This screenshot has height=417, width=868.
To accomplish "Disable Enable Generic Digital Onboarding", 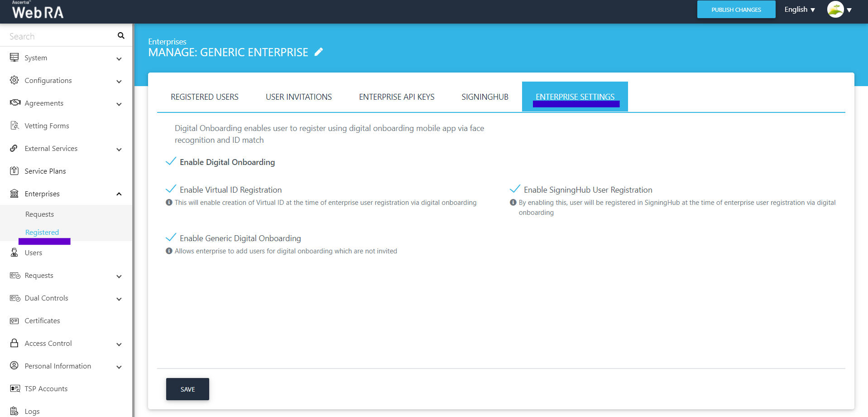I will pos(171,238).
